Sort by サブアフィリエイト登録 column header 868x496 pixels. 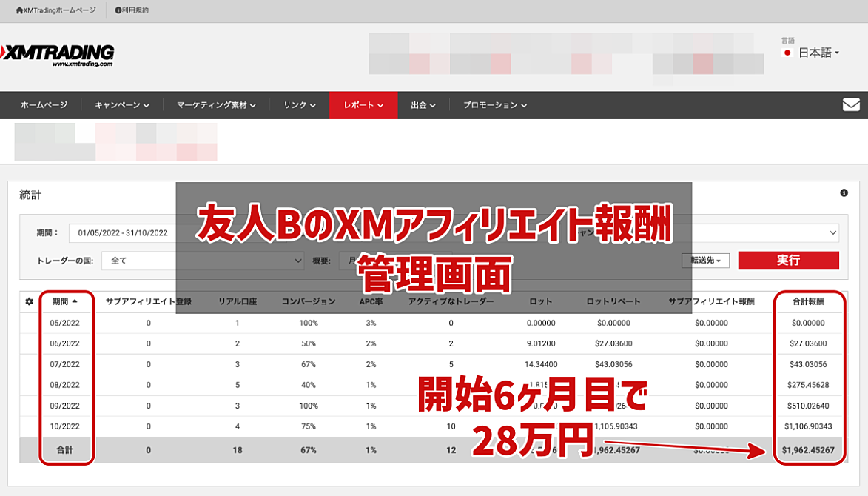148,301
